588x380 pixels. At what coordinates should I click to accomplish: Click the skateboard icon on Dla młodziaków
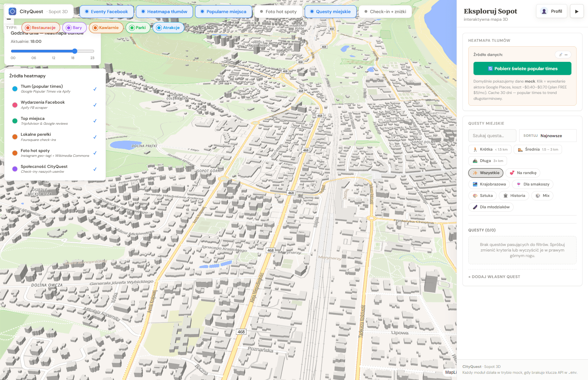point(475,207)
